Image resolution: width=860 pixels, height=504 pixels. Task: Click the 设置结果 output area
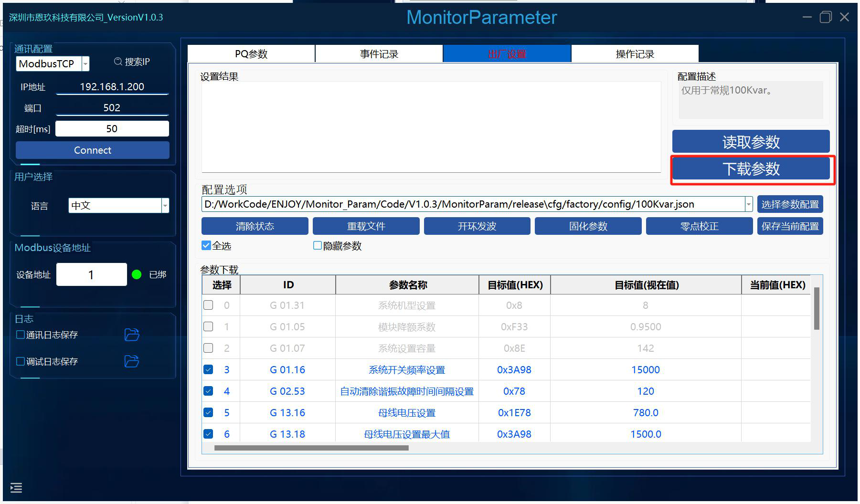(431, 127)
